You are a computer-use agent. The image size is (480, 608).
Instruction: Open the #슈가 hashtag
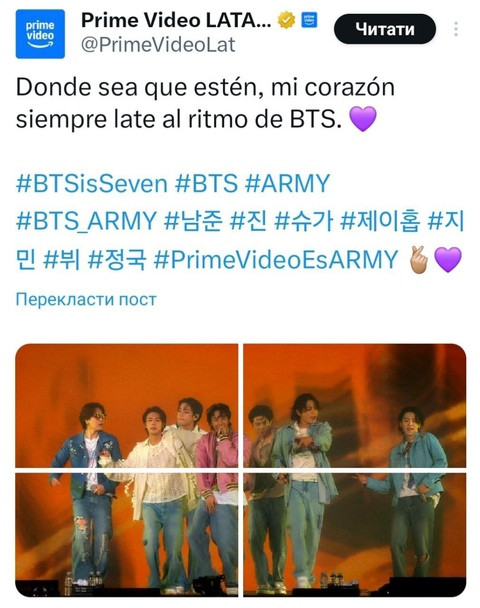point(303,221)
